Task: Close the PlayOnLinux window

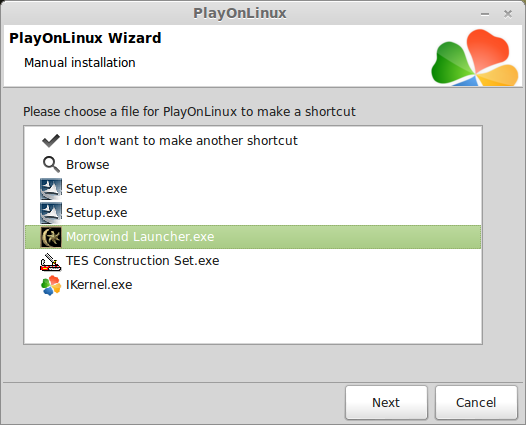Action: tap(508, 14)
